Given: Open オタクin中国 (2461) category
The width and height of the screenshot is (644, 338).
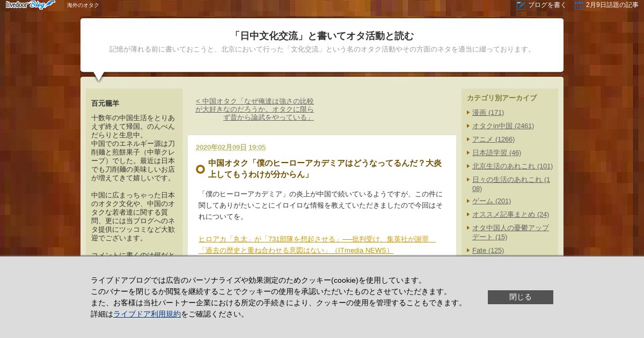Looking at the screenshot, I should (x=503, y=126).
